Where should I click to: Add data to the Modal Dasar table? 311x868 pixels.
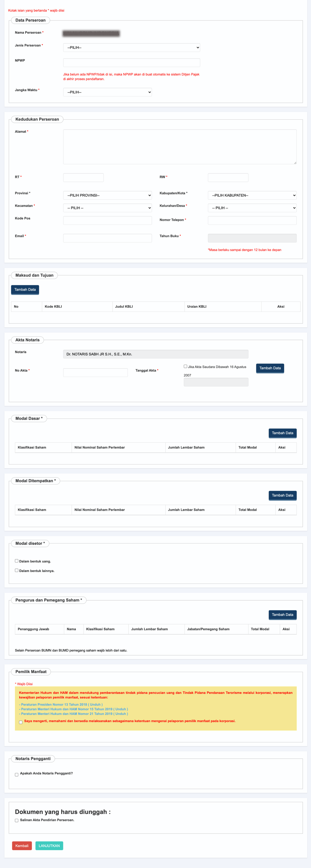click(282, 433)
